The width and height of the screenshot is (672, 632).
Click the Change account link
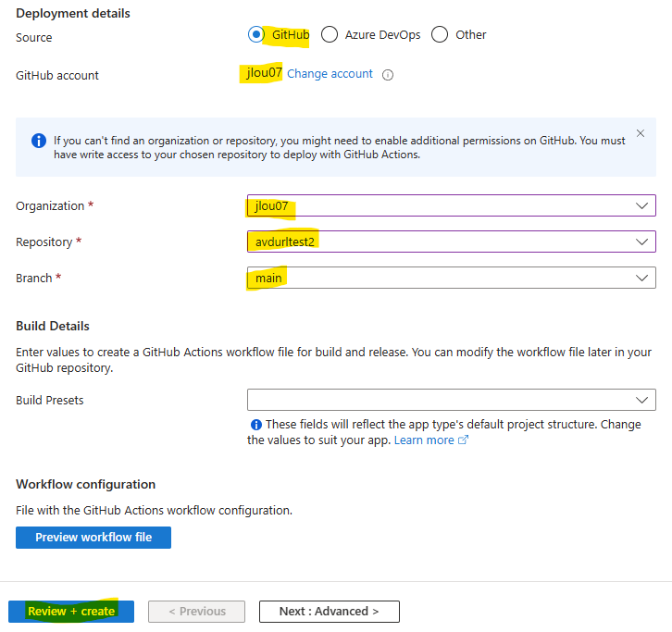[x=330, y=74]
